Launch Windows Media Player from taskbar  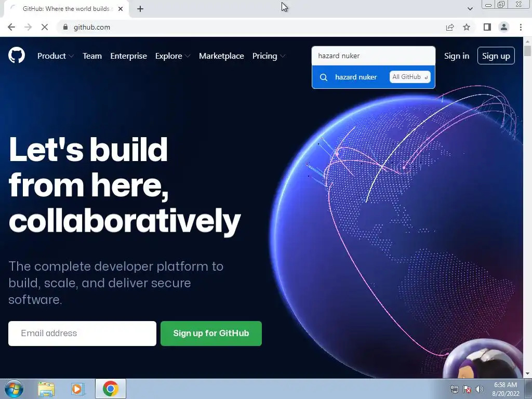tap(78, 389)
